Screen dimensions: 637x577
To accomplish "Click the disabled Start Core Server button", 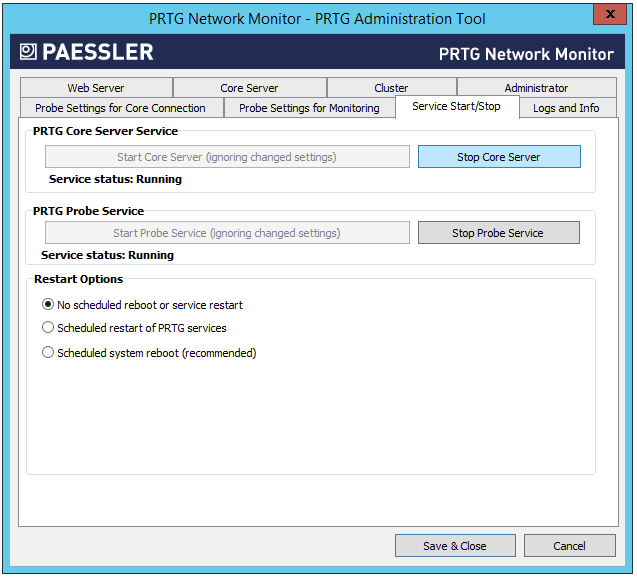I will [x=227, y=156].
